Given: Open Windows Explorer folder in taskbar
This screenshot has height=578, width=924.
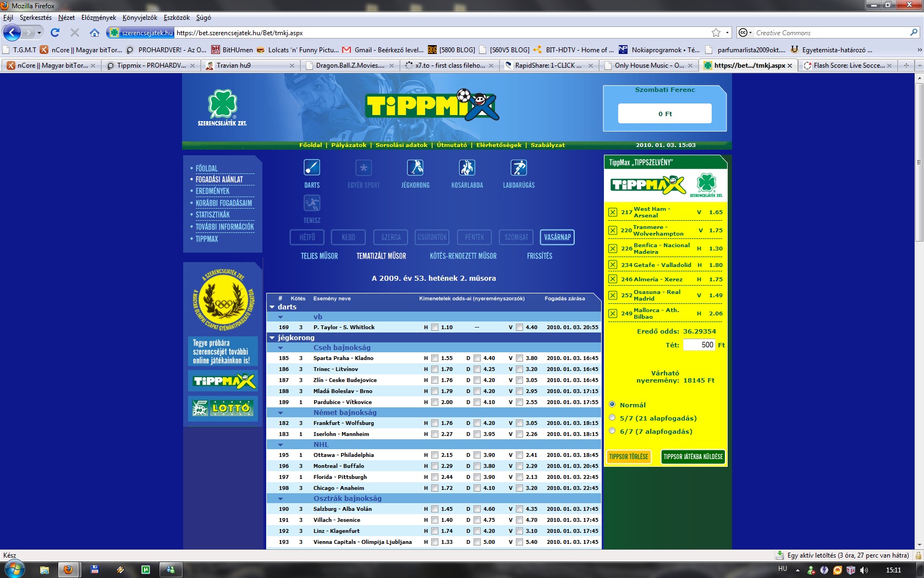Looking at the screenshot, I should [45, 570].
